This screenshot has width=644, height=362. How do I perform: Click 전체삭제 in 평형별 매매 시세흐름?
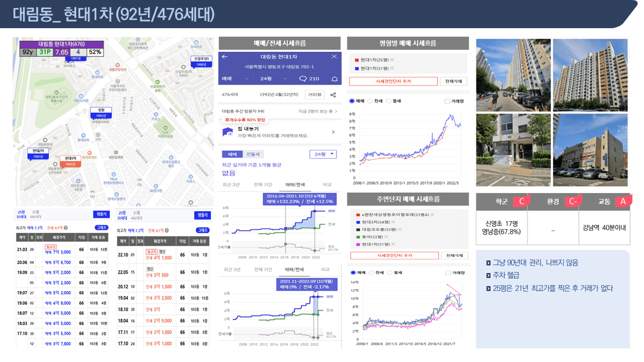pos(454,82)
